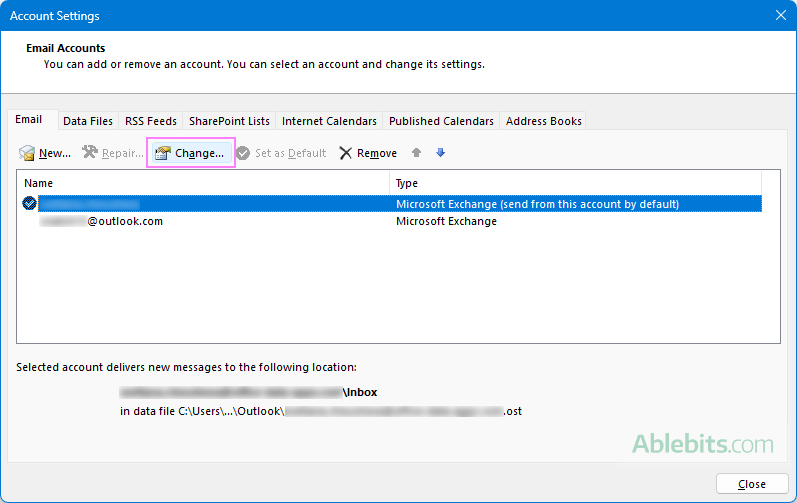Screen dimensions: 797x503
Task: Switch to the Email tab
Action: (28, 119)
